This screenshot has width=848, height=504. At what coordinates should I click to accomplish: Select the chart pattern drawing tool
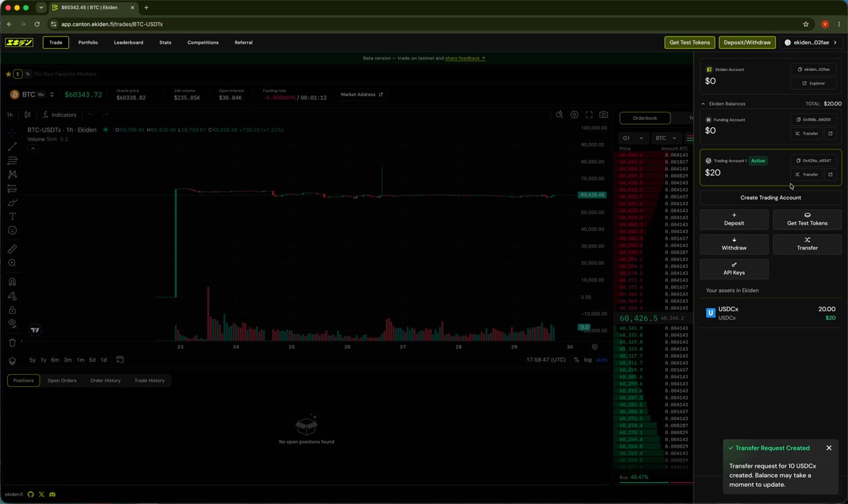(12, 175)
